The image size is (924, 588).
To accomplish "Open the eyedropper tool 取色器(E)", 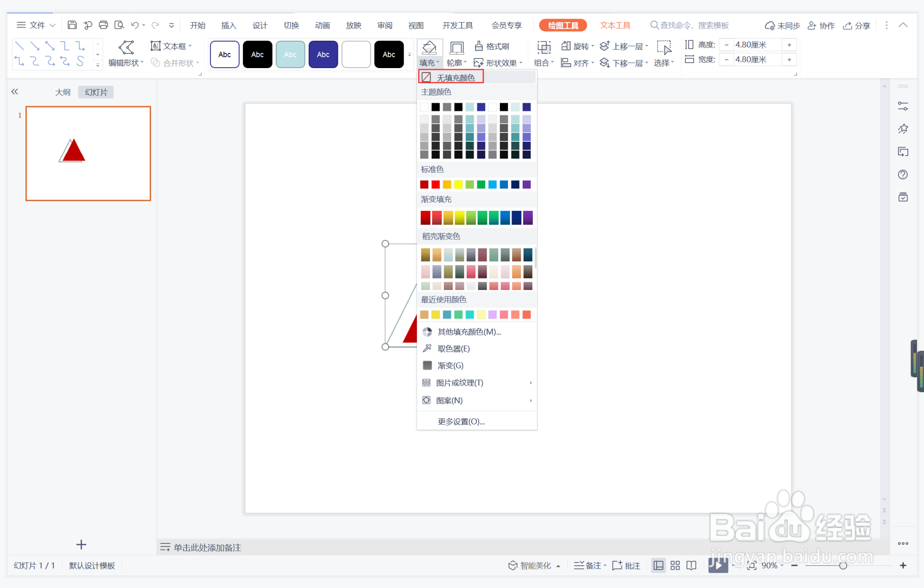I will point(453,348).
